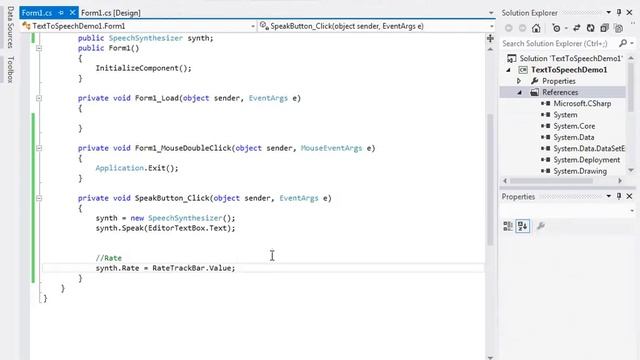This screenshot has width=640, height=360.
Task: Close the Solution Explorer panel
Action: click(629, 13)
